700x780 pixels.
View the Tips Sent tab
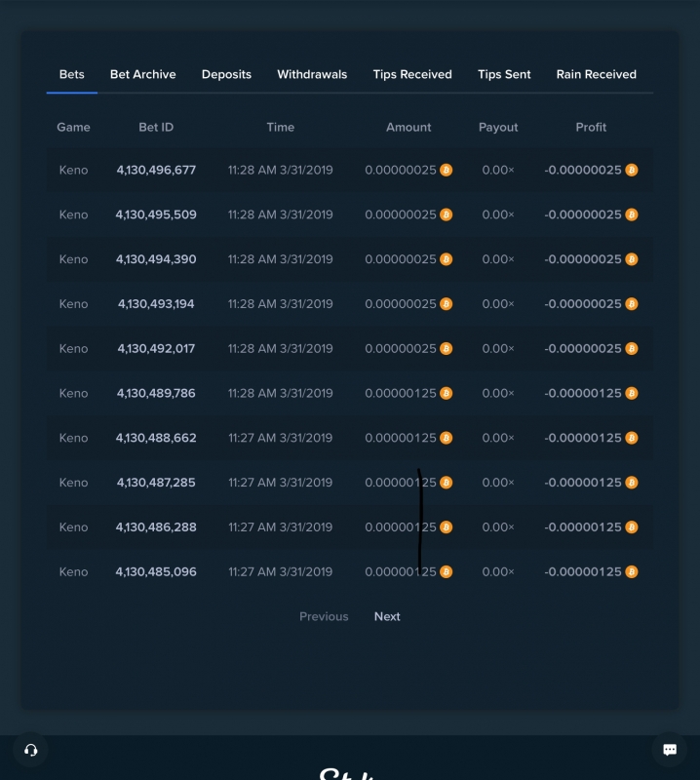click(504, 75)
